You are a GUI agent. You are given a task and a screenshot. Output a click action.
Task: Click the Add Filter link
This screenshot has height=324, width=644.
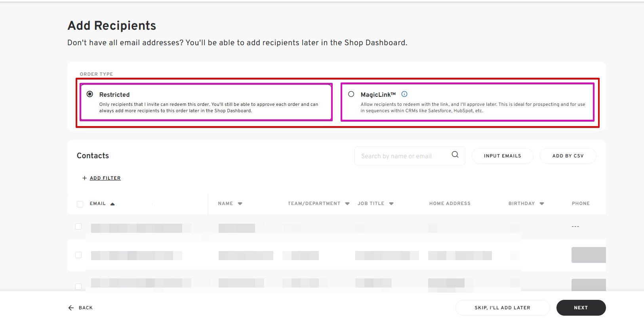[x=105, y=178]
